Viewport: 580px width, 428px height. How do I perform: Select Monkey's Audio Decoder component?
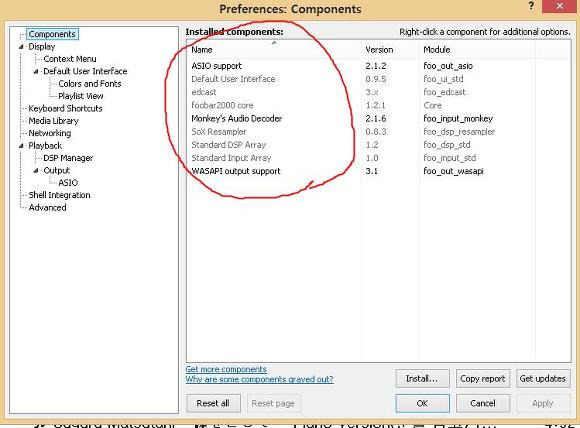tap(237, 119)
